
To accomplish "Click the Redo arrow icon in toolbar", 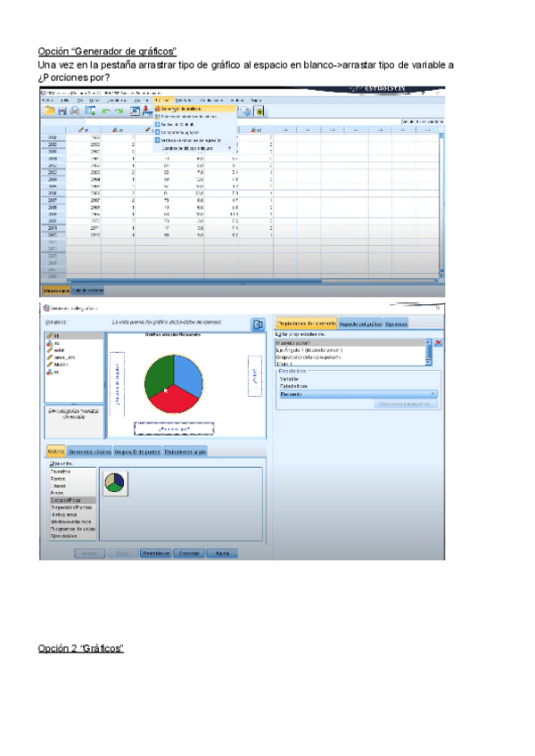I will (119, 111).
